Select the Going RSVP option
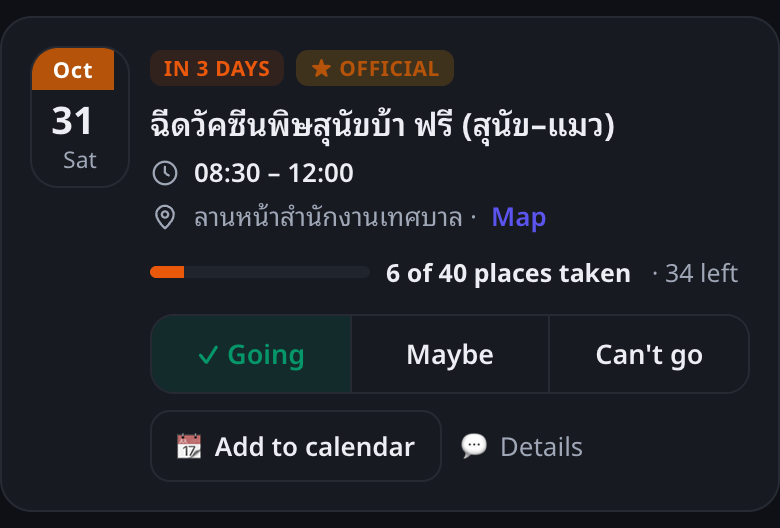Image resolution: width=780 pixels, height=528 pixels. (251, 354)
